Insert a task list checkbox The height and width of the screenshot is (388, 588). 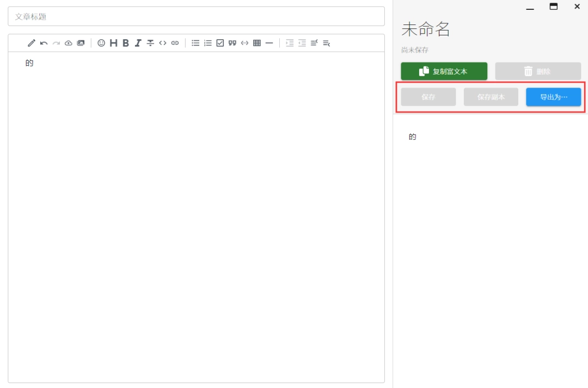tap(220, 43)
